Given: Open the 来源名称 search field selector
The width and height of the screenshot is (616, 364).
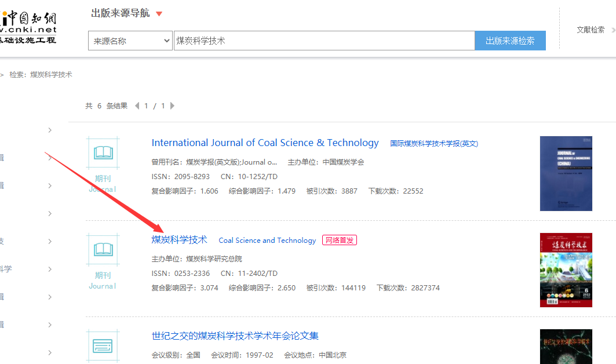Looking at the screenshot, I should 130,41.
